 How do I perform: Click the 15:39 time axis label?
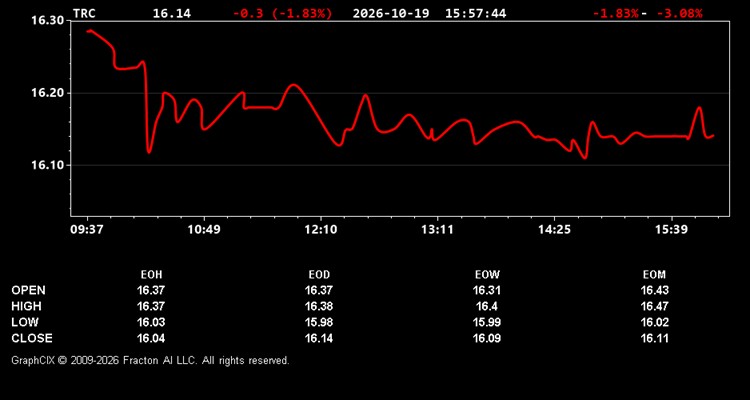coord(672,230)
